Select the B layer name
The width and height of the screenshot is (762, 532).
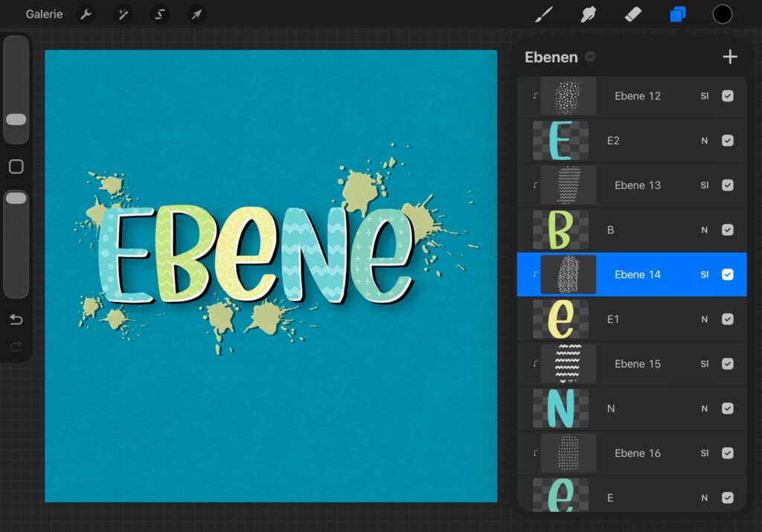[x=610, y=231]
